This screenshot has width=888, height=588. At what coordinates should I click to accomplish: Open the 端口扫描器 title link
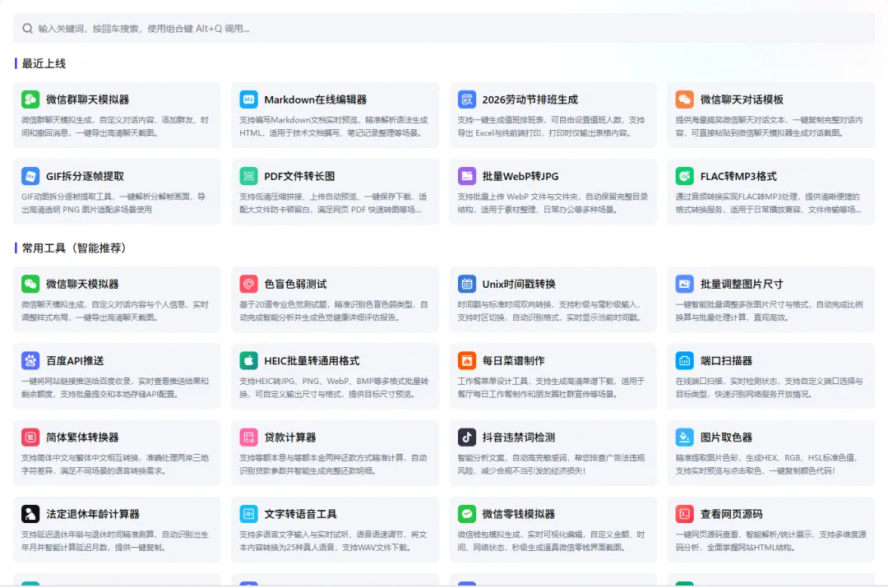click(x=727, y=361)
